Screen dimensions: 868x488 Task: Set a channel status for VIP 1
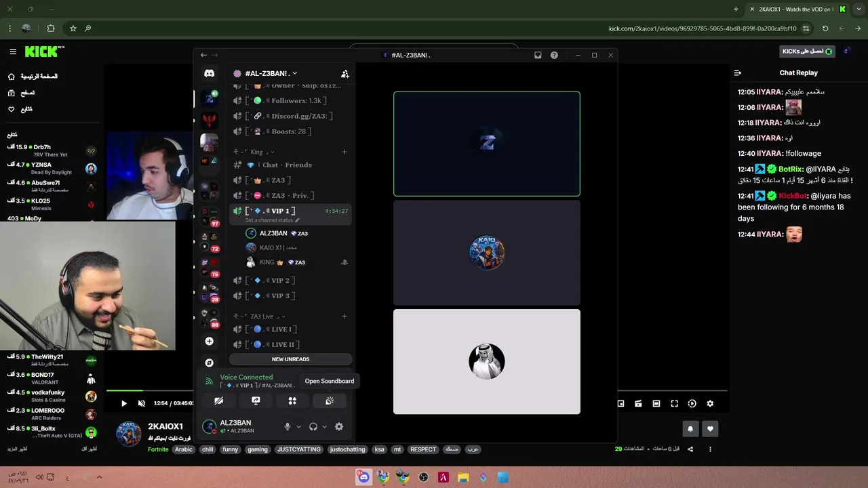pyautogui.click(x=272, y=220)
